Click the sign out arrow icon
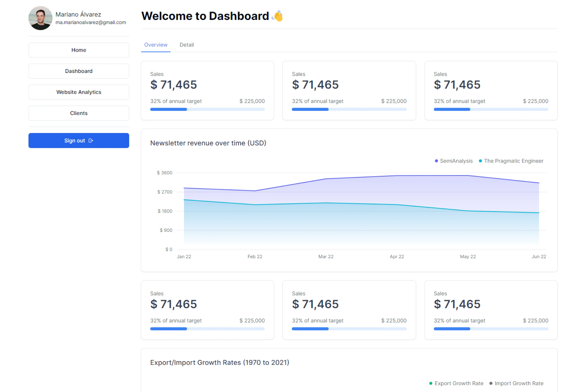Screen dimensions: 588x392 coord(91,141)
